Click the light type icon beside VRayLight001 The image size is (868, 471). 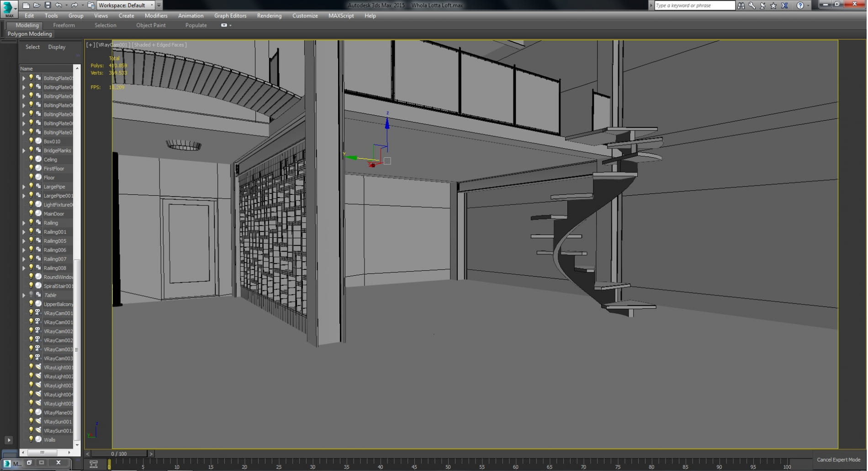[39, 367]
